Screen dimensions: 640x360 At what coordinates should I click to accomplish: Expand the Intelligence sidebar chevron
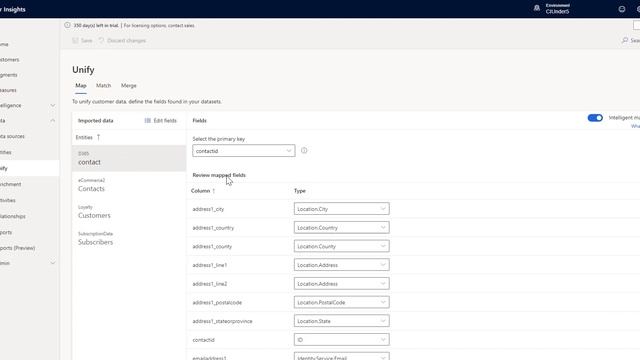point(53,105)
